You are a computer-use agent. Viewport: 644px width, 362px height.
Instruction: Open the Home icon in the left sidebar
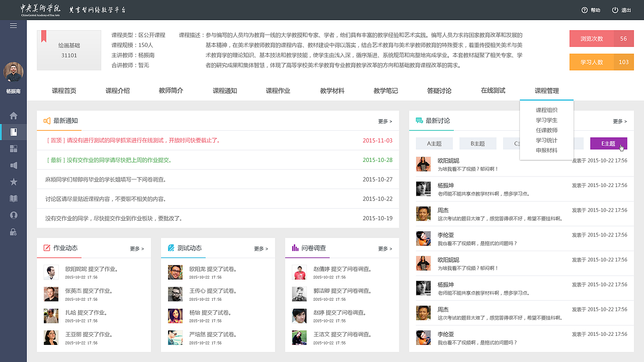[x=14, y=115]
